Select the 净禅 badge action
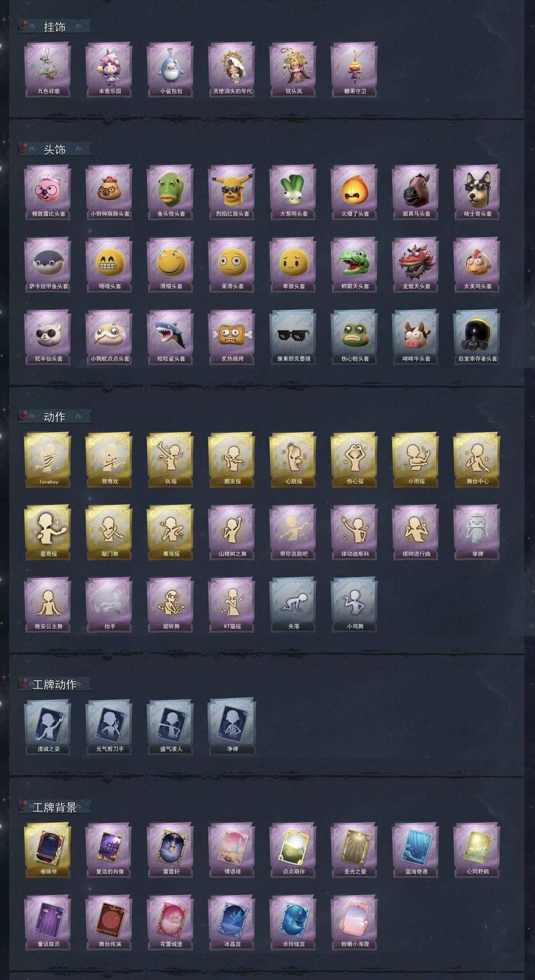Viewport: 535px width, 980px height. click(232, 727)
